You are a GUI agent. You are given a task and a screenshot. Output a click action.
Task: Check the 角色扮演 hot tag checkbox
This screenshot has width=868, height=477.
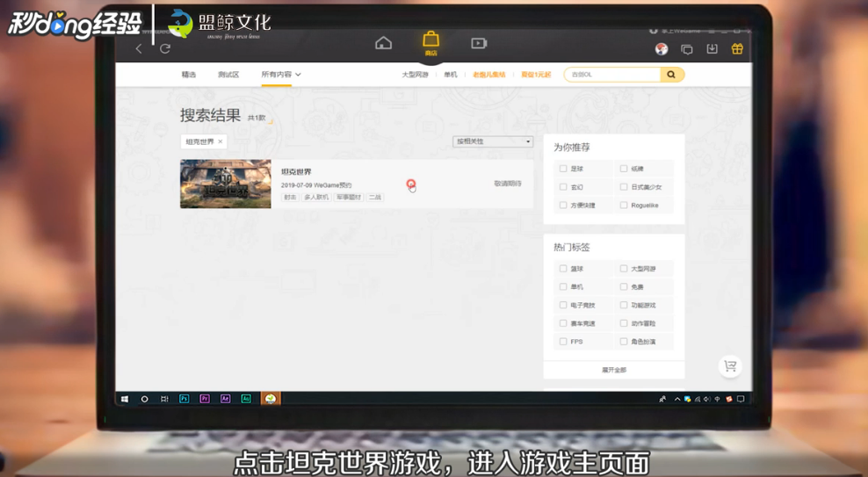pyautogui.click(x=623, y=342)
